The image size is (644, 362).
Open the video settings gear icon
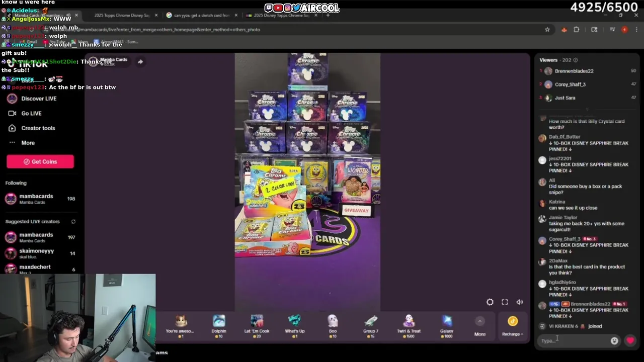click(x=490, y=302)
